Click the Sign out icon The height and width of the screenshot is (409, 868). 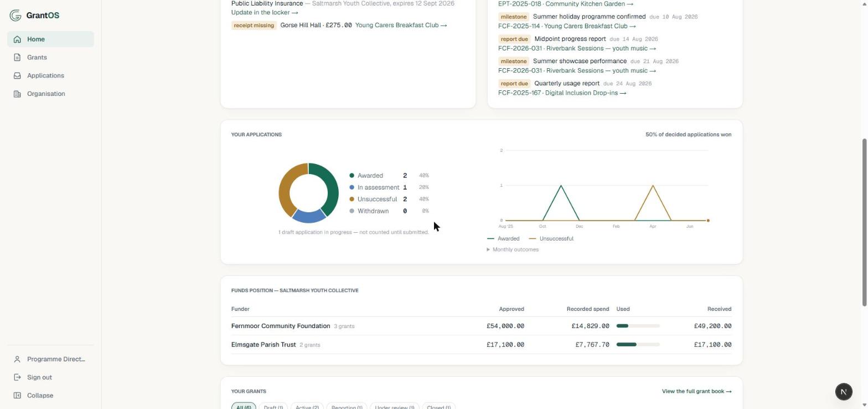[x=17, y=377]
